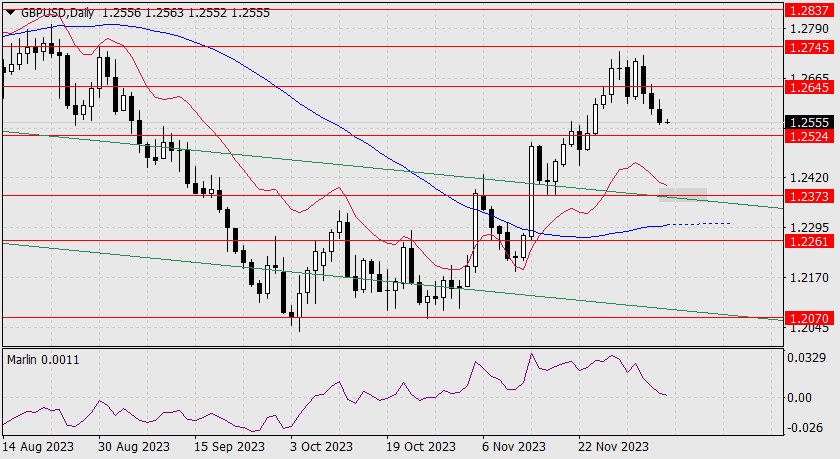This screenshot has width=840, height=459.
Task: Click the 22 Nov 2023 date label
Action: click(613, 447)
